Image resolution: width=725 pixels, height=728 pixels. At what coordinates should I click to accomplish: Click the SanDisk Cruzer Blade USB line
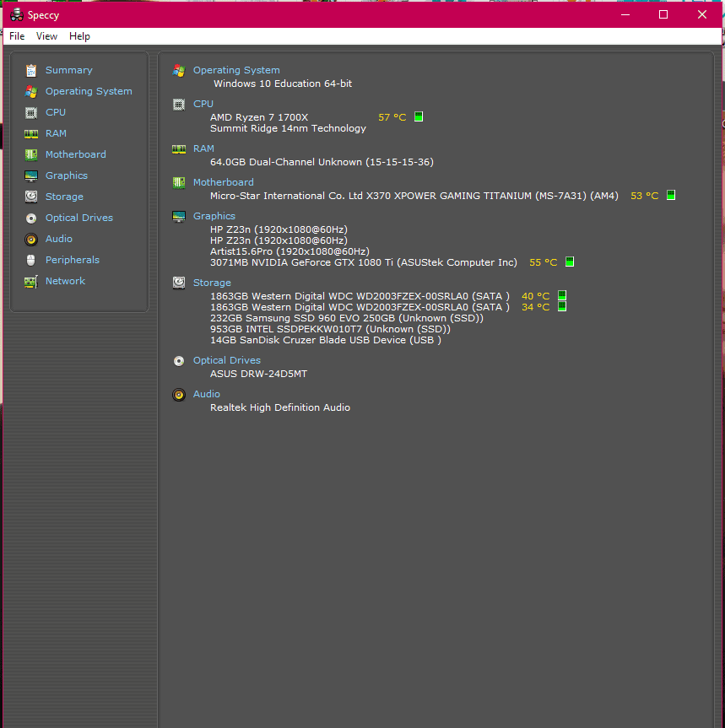pos(326,340)
